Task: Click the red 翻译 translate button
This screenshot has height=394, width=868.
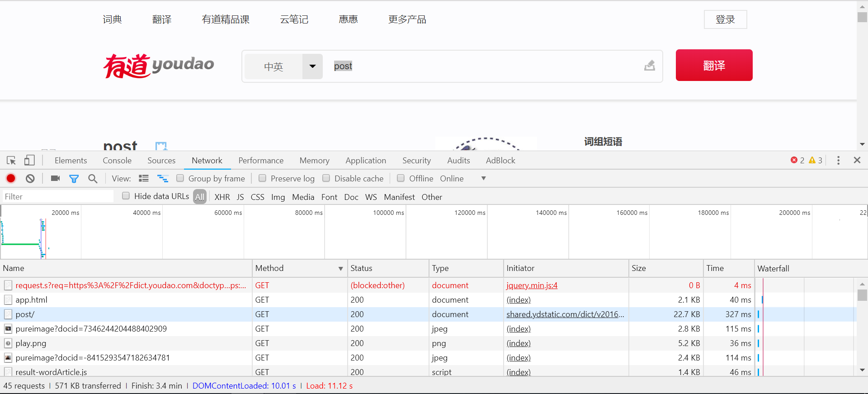Action: tap(714, 65)
